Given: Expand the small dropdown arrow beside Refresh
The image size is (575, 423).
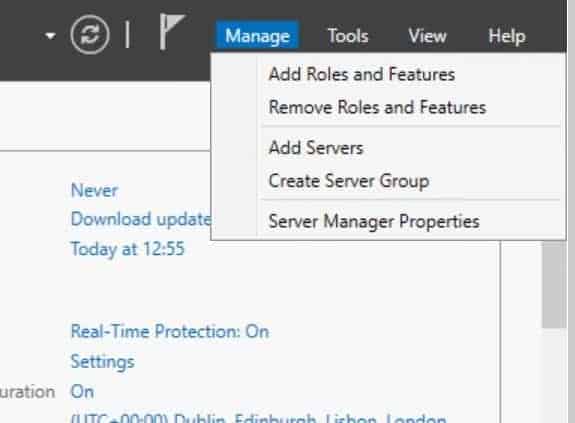Looking at the screenshot, I should coord(50,36).
